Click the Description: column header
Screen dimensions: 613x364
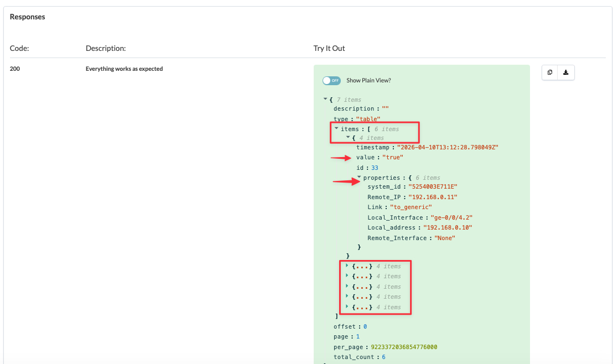pyautogui.click(x=106, y=48)
